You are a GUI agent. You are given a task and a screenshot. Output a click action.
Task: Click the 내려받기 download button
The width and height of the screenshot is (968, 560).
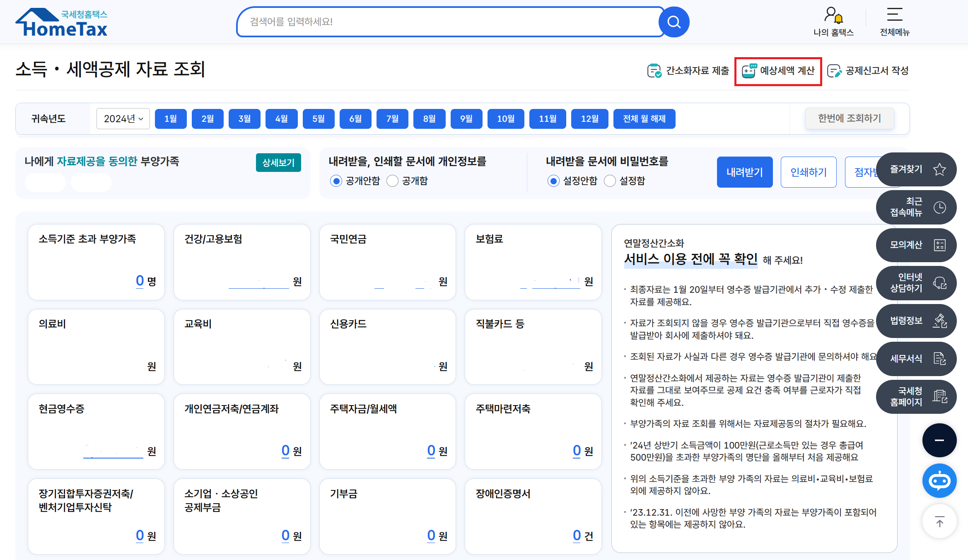pos(744,172)
